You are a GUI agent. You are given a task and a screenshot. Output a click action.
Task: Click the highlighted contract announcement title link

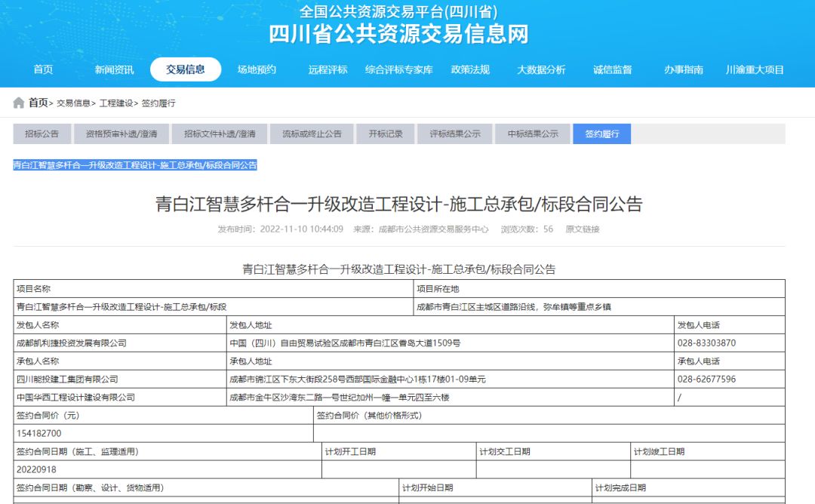[136, 164]
